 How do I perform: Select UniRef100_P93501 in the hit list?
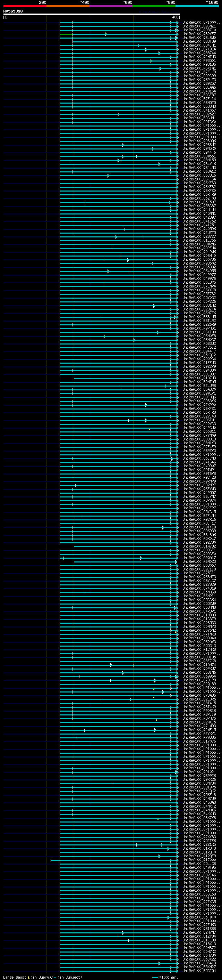pos(199,60)
